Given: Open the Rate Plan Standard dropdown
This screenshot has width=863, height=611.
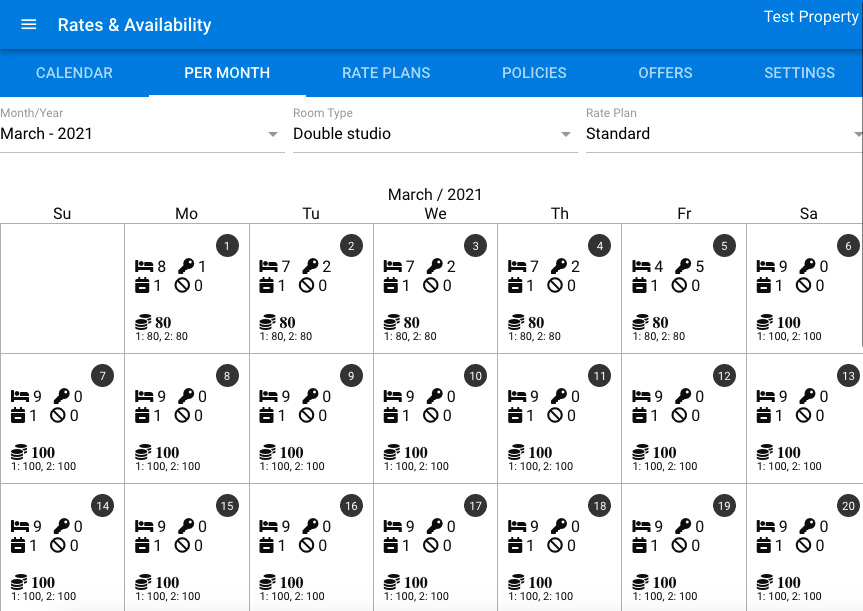Looking at the screenshot, I should (724, 134).
